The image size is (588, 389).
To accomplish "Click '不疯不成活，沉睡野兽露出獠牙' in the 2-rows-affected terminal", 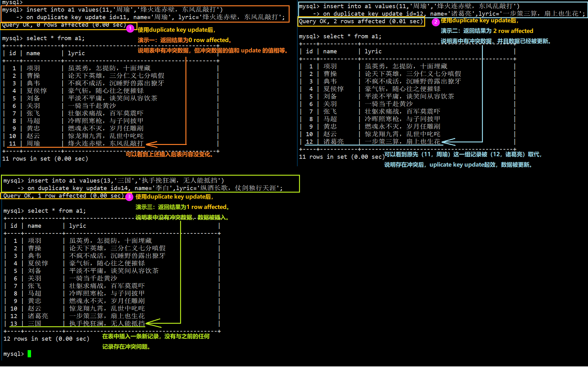I will 413,82.
